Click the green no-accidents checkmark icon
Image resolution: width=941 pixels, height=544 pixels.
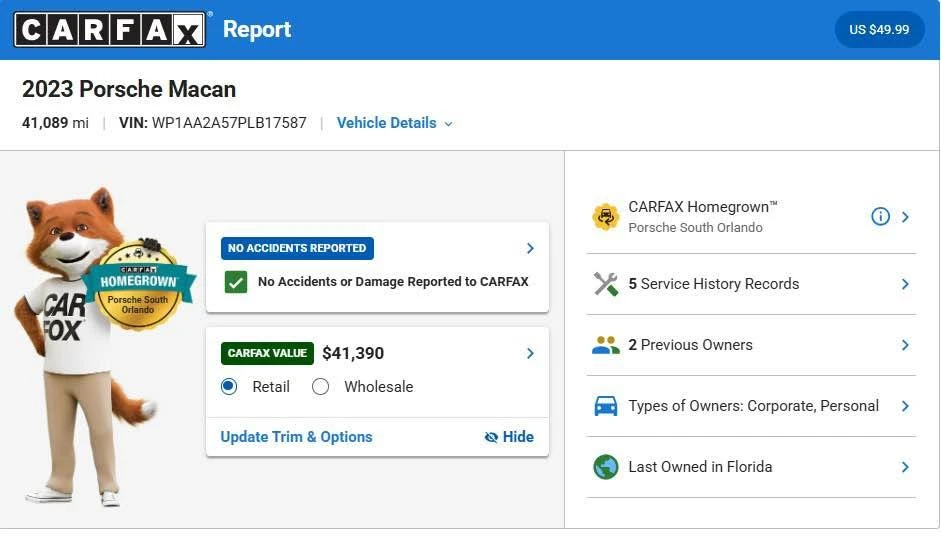236,282
